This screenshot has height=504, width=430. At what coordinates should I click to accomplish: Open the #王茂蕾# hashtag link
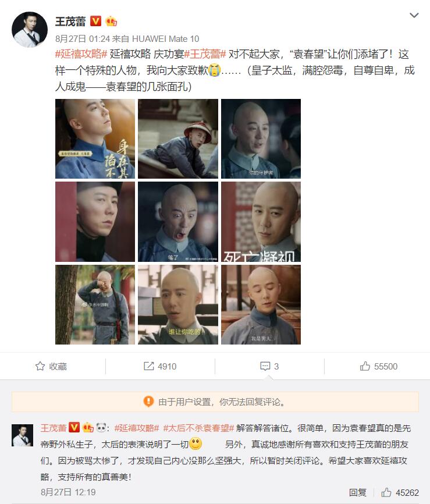coord(205,54)
